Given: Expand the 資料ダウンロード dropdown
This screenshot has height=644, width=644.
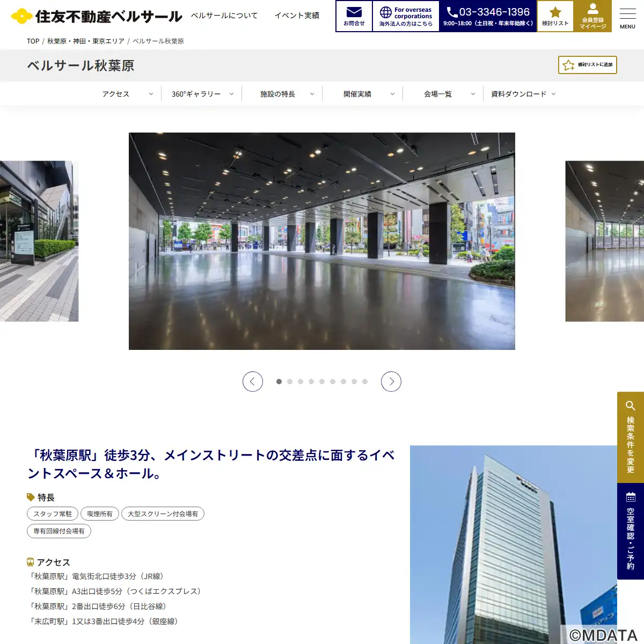Looking at the screenshot, I should [x=523, y=94].
